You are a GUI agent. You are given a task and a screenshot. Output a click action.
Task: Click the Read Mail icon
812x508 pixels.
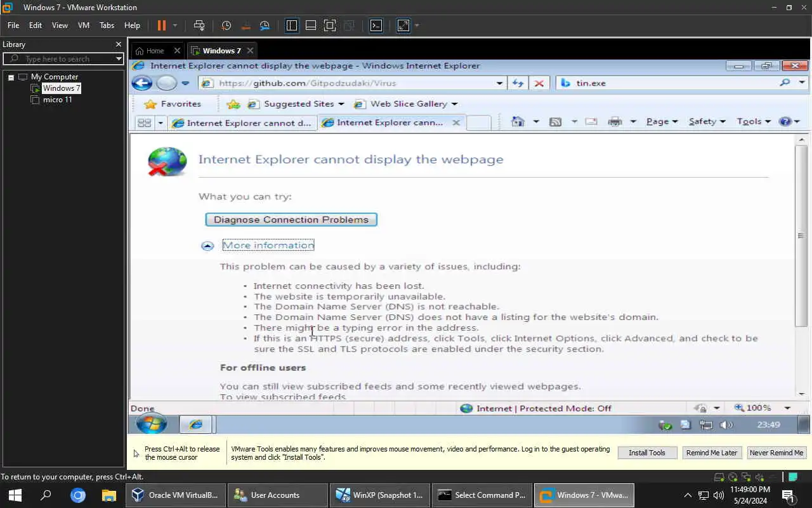591,122
